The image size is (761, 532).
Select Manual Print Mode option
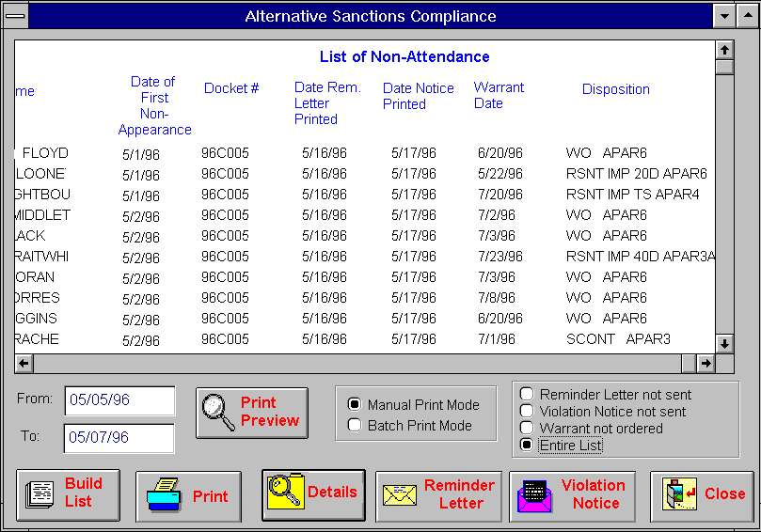(x=355, y=405)
